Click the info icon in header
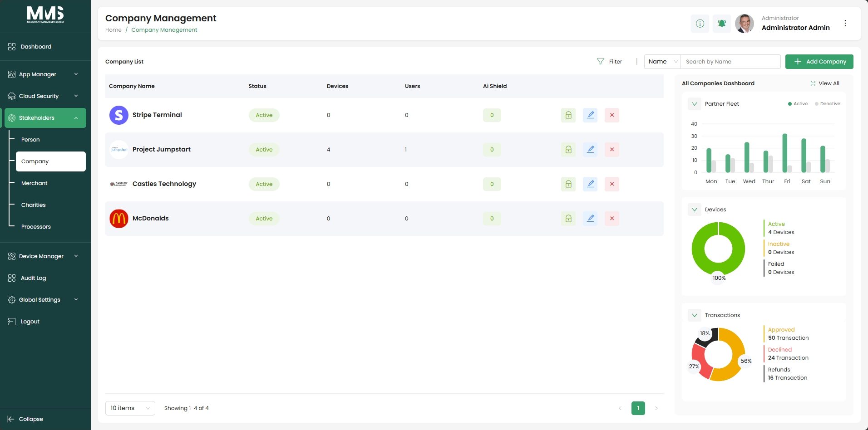This screenshot has height=430, width=868. 700,24
